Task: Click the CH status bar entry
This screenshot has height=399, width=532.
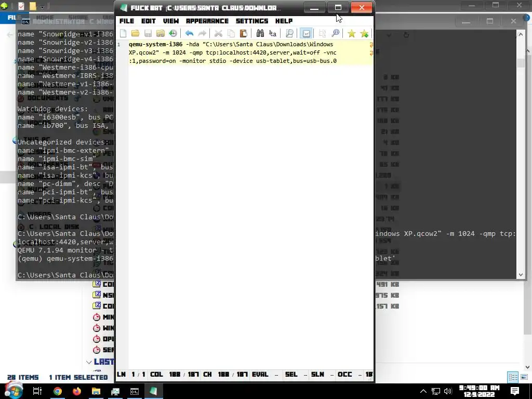Action: [225, 375]
